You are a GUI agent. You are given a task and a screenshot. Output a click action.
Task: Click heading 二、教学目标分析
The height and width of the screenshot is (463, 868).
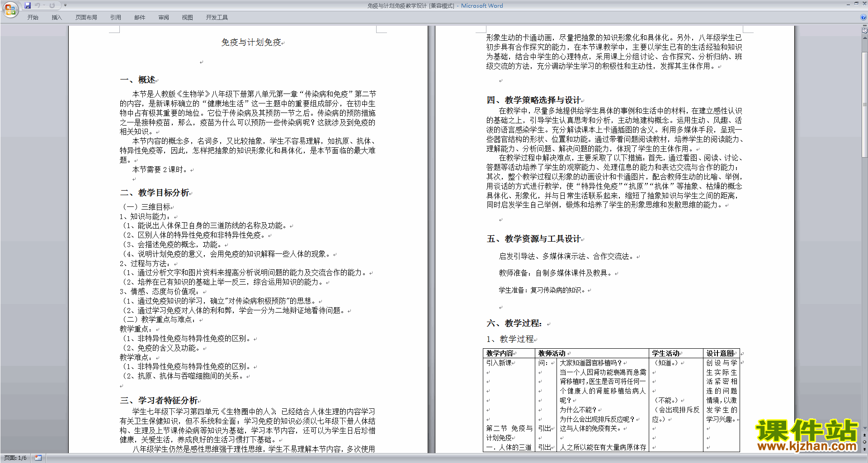click(155, 193)
